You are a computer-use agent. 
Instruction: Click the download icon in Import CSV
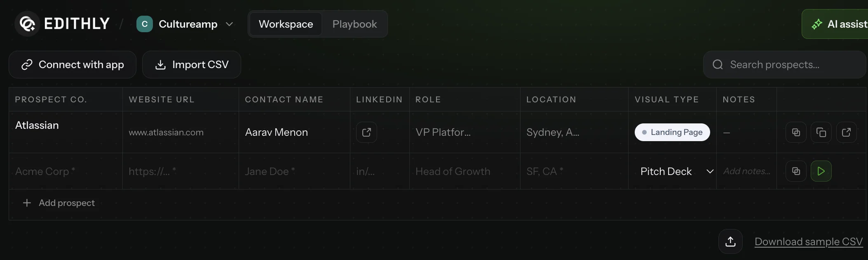160,64
